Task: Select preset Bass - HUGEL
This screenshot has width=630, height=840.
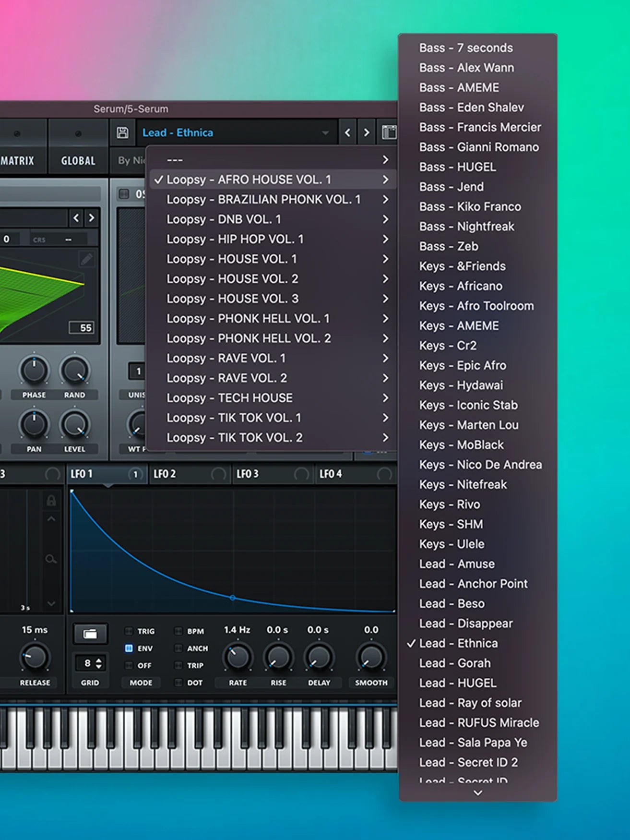Action: click(x=478, y=167)
